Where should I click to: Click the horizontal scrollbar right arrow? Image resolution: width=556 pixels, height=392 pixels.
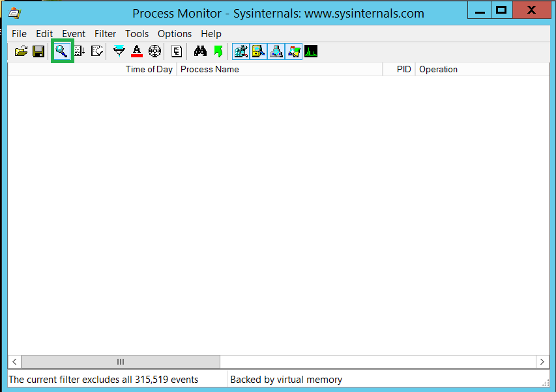click(x=542, y=362)
